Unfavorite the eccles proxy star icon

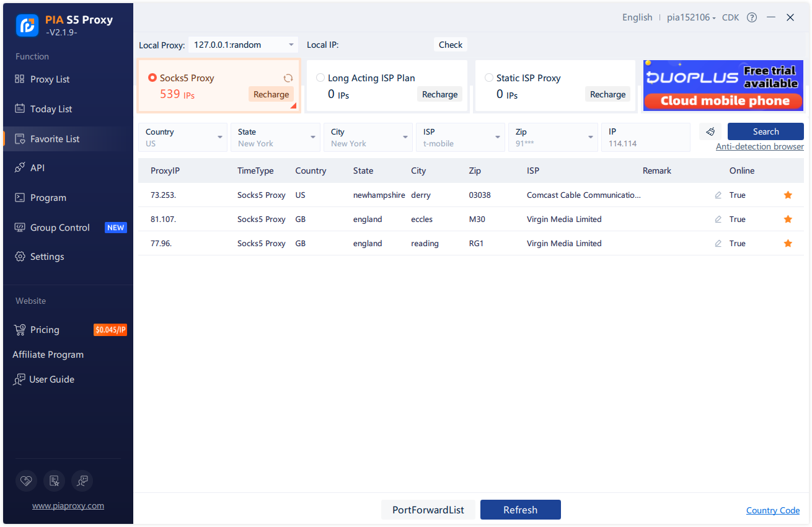(x=788, y=219)
